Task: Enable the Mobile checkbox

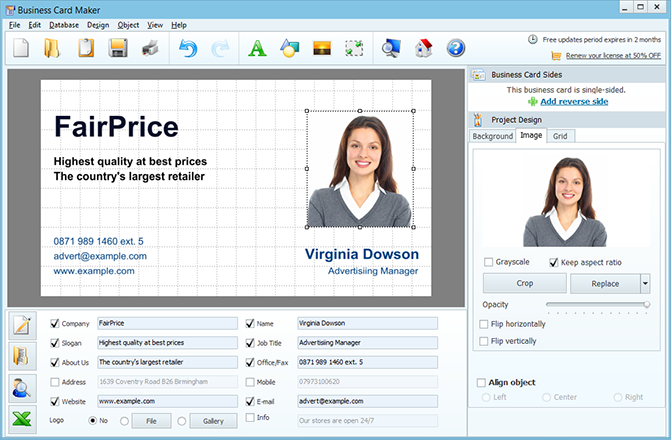Action: click(x=250, y=382)
